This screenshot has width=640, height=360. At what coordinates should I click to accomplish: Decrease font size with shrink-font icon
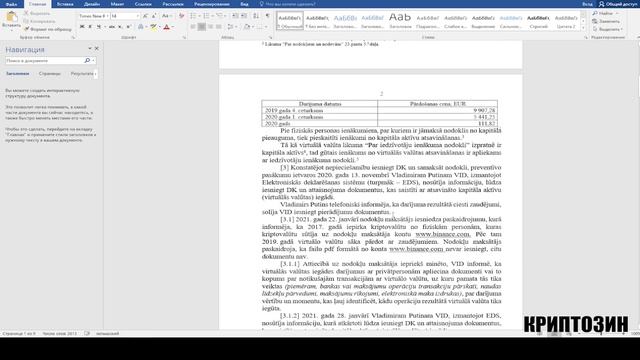153,16
